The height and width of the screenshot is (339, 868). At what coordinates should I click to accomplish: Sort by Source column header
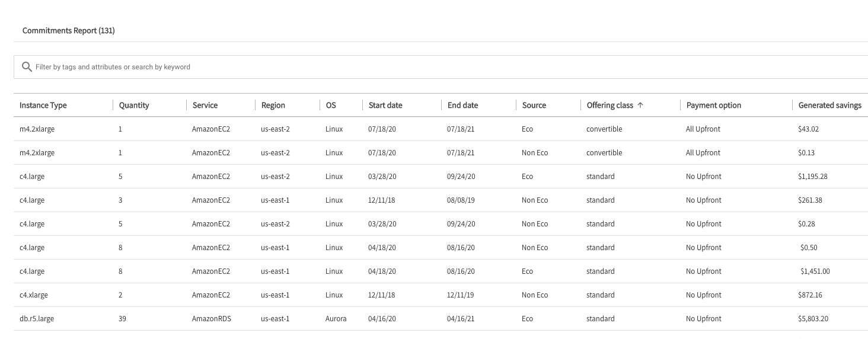point(534,105)
